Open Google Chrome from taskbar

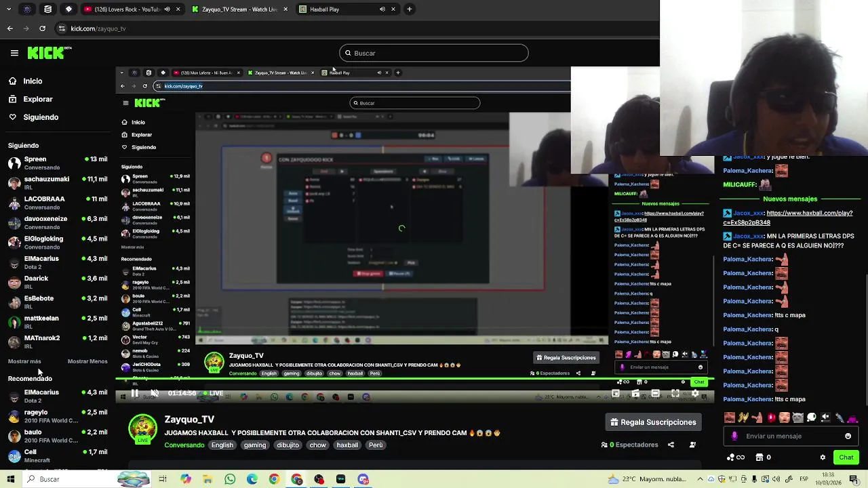[x=274, y=479]
